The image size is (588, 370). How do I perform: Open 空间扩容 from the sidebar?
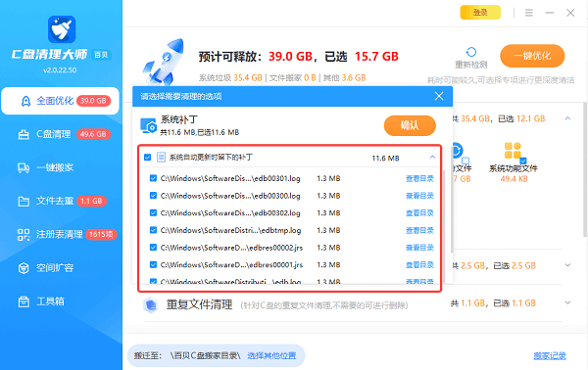point(60,268)
